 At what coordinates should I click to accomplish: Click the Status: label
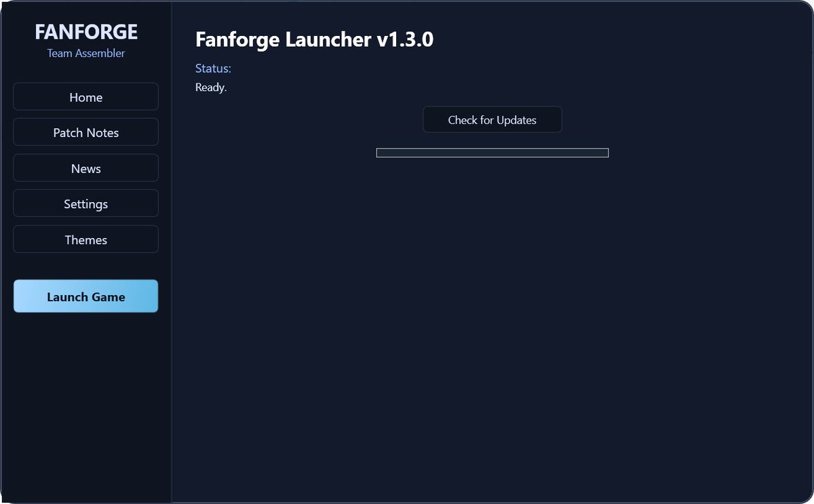213,69
